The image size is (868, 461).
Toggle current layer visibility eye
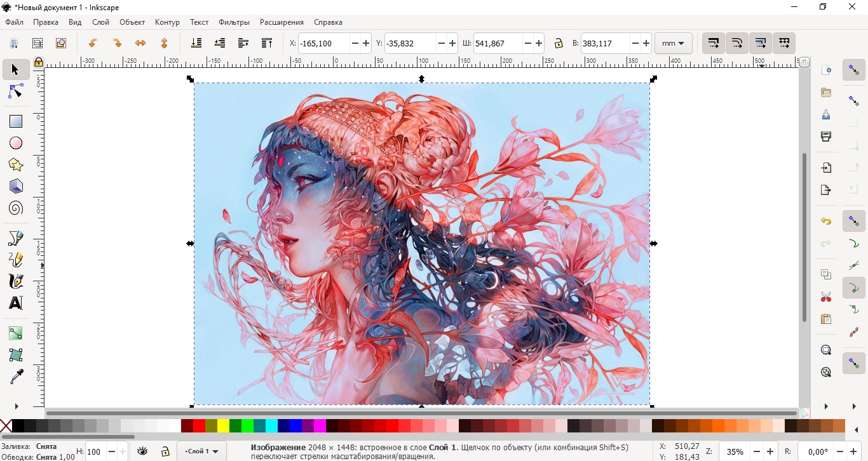(x=142, y=451)
